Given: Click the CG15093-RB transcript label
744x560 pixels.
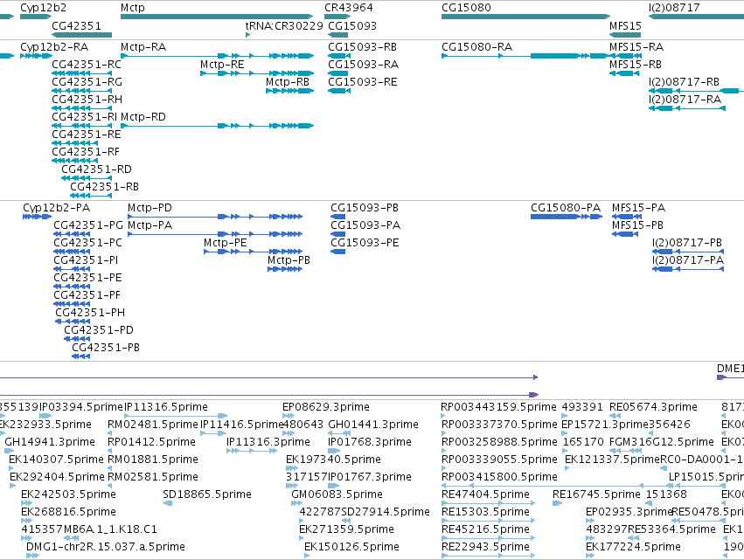Looking at the screenshot, I should [362, 47].
